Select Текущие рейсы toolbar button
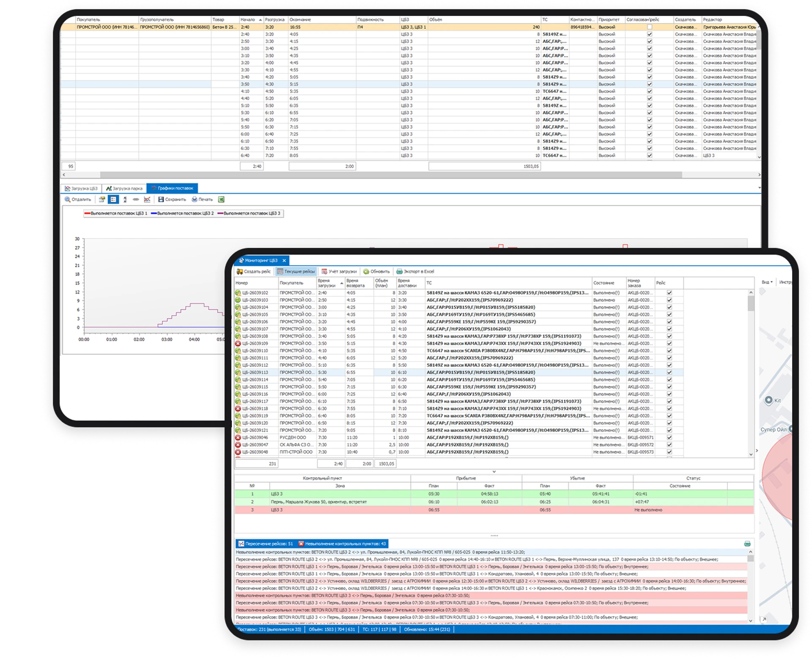 (x=296, y=272)
